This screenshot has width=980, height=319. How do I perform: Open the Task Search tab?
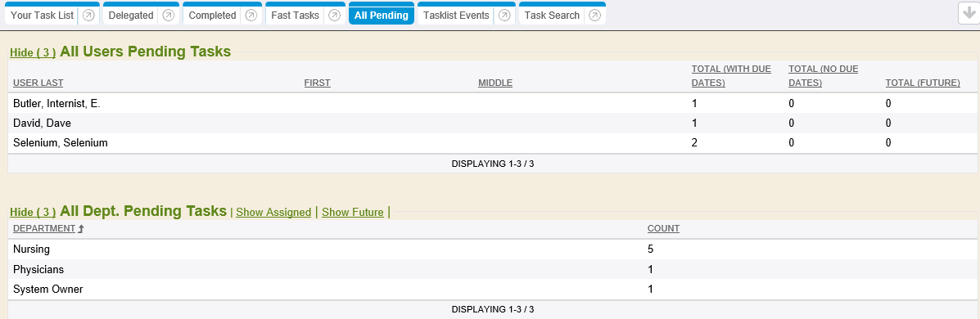pos(552,16)
